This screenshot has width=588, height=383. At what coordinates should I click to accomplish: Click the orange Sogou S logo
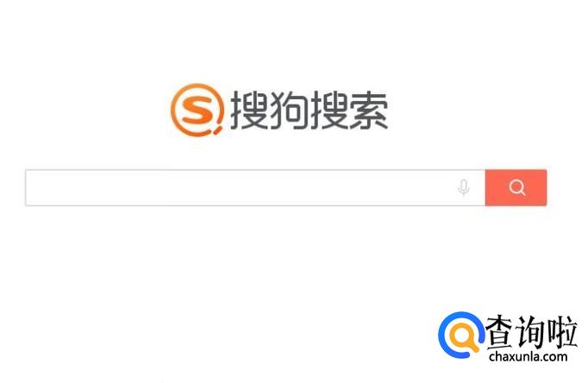click(197, 110)
